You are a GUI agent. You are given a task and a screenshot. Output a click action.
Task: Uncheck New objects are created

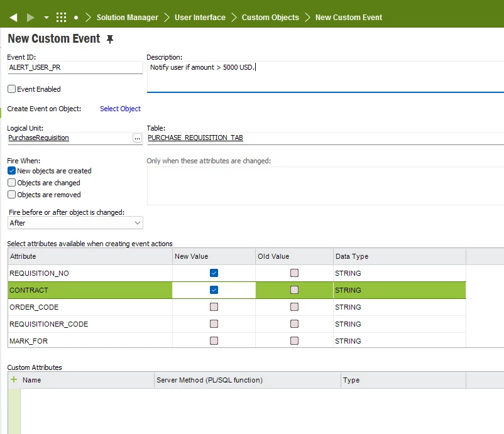[x=11, y=171]
